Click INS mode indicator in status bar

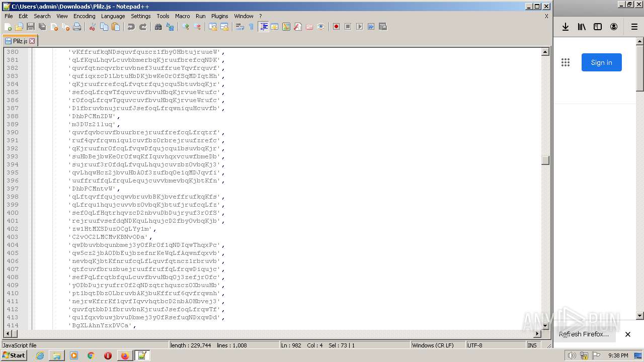[532, 345]
